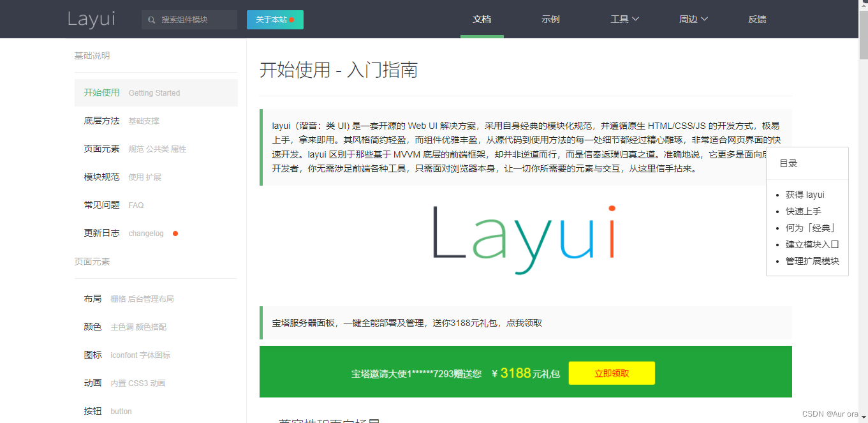Open 图标 iconfont 字体图标 sidebar item
The height and width of the screenshot is (423, 868).
coord(156,355)
